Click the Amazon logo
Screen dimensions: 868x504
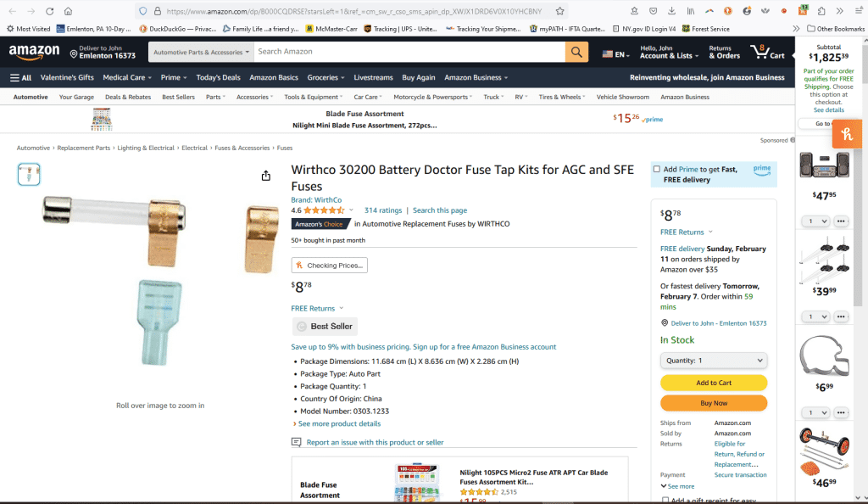point(34,52)
